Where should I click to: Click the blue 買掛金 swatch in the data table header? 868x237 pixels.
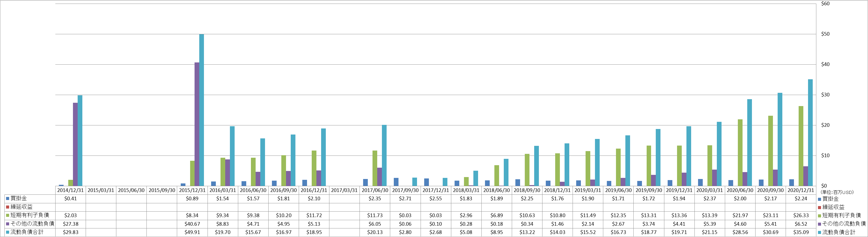7,199
